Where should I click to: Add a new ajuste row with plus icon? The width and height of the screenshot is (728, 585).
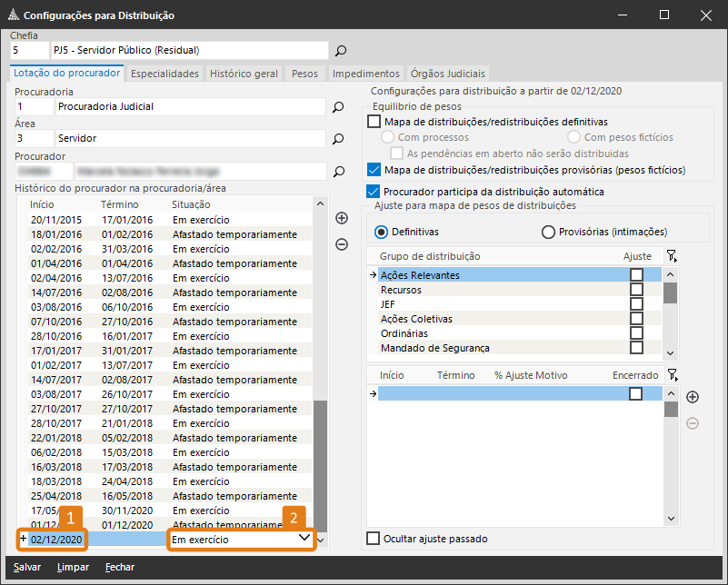(x=693, y=397)
